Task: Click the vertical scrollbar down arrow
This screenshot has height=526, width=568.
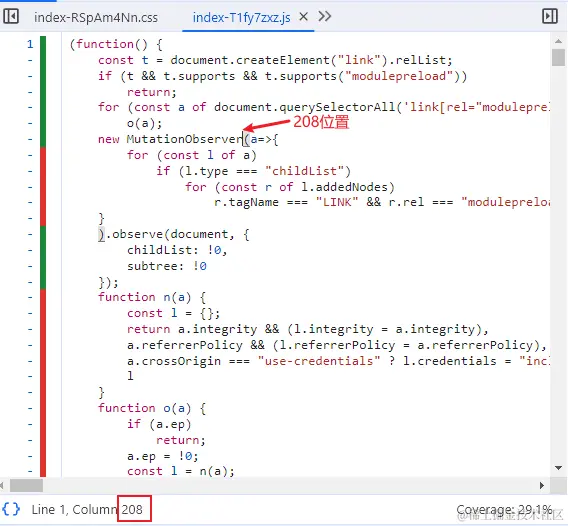Action: (x=558, y=468)
